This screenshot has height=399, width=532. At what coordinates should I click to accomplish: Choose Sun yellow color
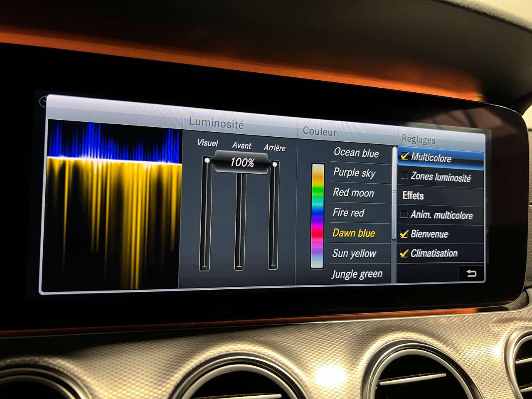[354, 254]
